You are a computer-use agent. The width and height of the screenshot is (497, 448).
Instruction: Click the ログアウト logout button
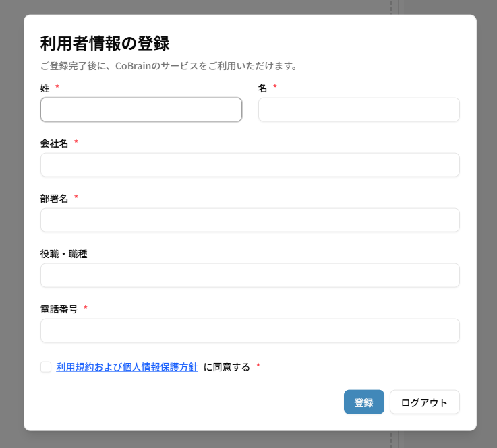(x=424, y=402)
